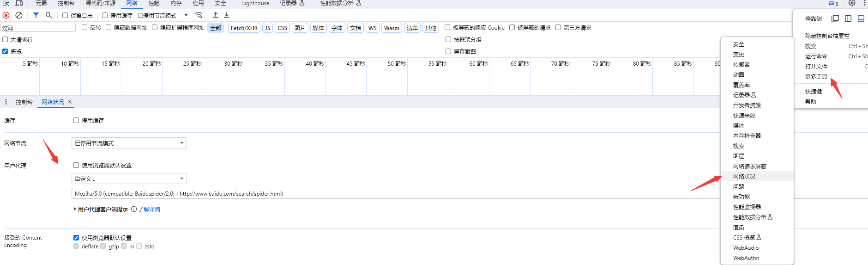Open the 自定义 user agent dropdown
The width and height of the screenshot is (868, 265).
click(129, 179)
